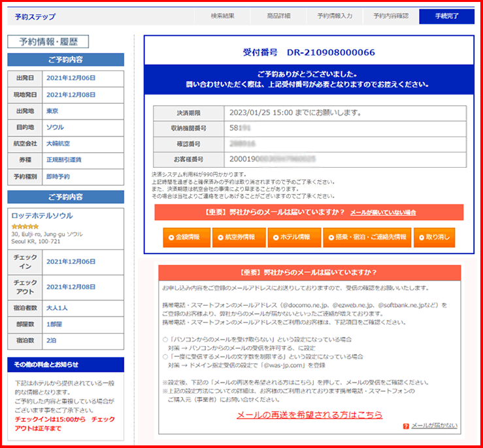
Task: Open the ロッテホテルソウル hotel link
Action: pos(42,216)
